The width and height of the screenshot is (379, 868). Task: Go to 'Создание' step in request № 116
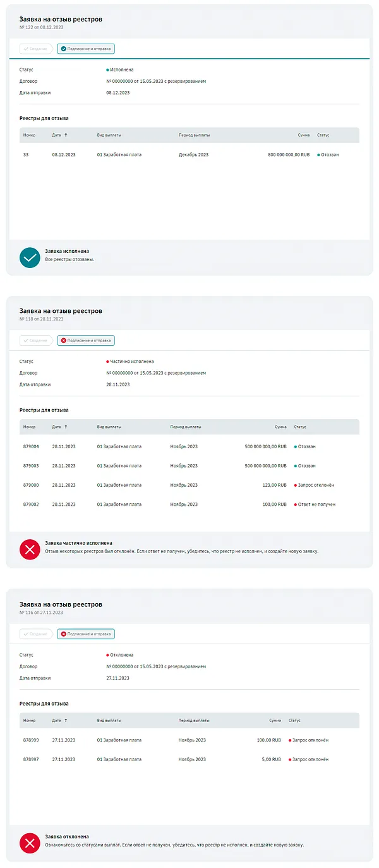pos(36,633)
